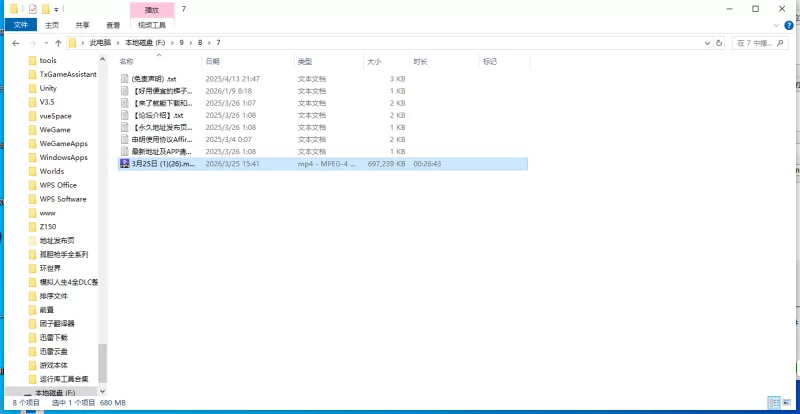
Task: Click the WindowsApps folder icon
Action: coord(33,157)
